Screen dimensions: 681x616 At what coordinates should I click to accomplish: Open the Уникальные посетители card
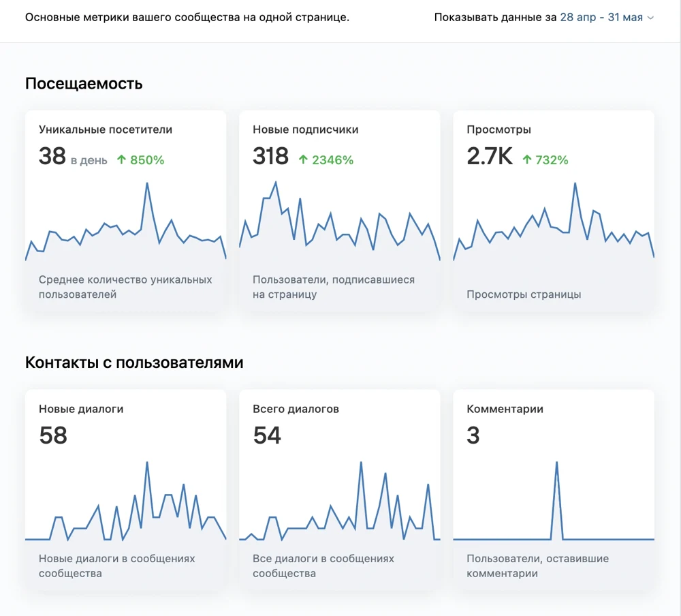coord(125,211)
